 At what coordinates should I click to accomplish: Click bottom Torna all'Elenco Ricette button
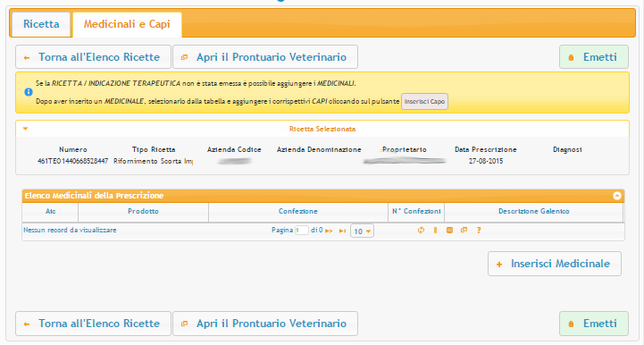pos(93,324)
